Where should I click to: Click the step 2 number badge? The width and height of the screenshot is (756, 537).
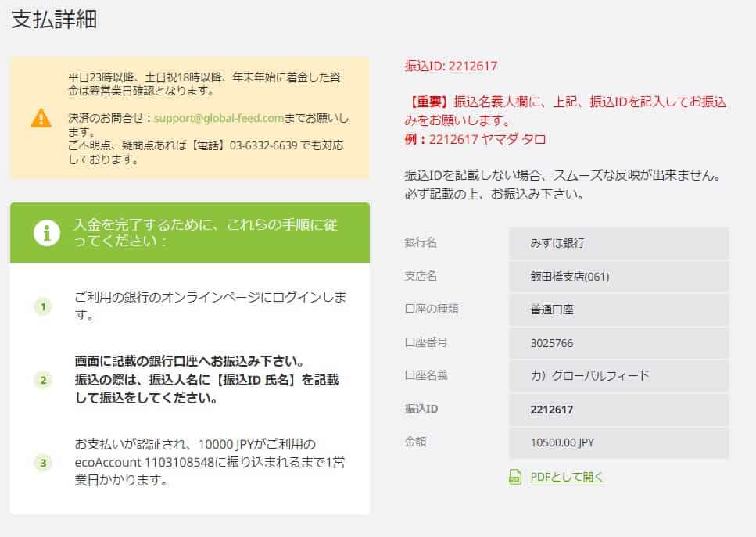(x=44, y=380)
